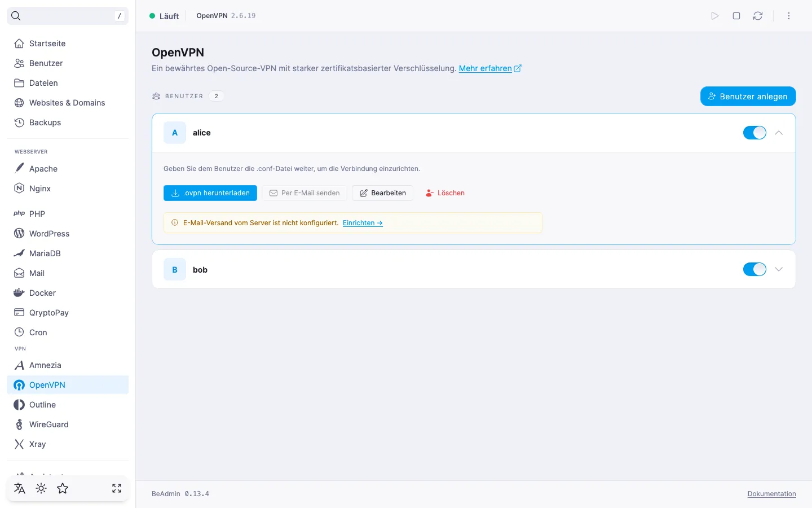The height and width of the screenshot is (508, 812).
Task: Click the Nginx icon in the sidebar
Action: click(19, 189)
